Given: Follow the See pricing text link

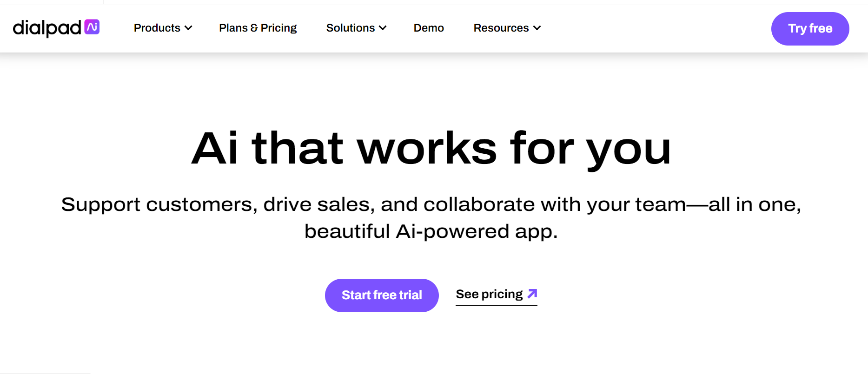Looking at the screenshot, I should coord(489,294).
